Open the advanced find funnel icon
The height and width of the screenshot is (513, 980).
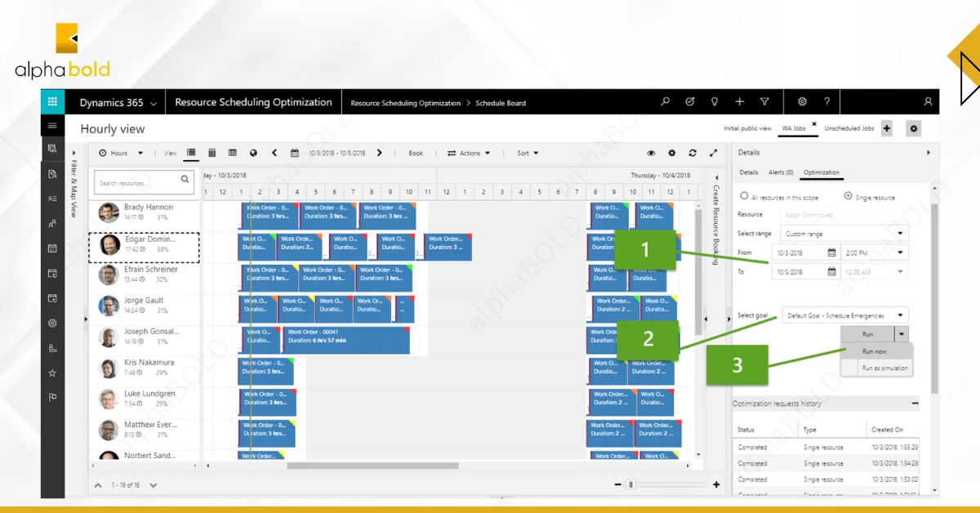pos(764,102)
